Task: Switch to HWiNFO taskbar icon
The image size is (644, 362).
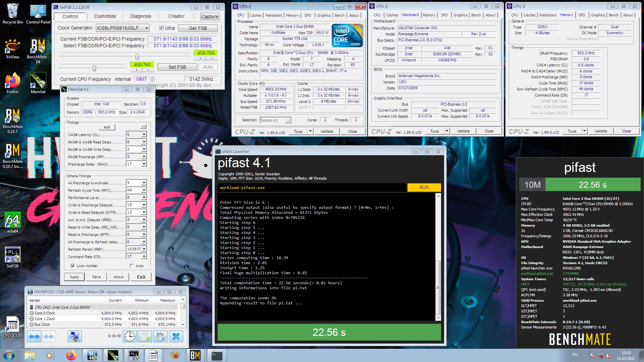Action: click(92, 355)
